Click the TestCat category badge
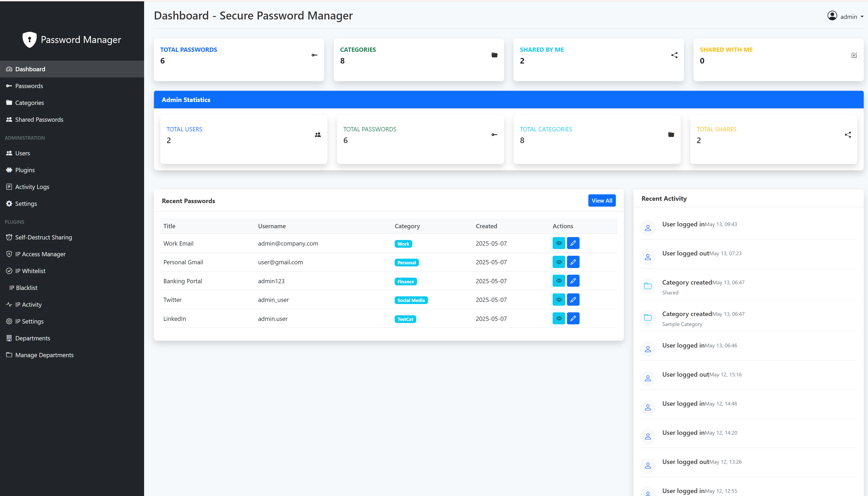 (405, 319)
